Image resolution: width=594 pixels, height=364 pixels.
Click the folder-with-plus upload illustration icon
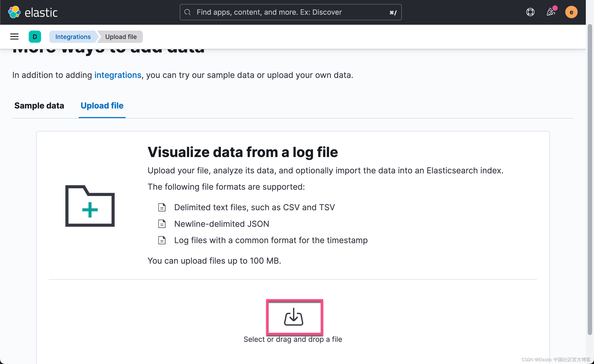pos(90,206)
